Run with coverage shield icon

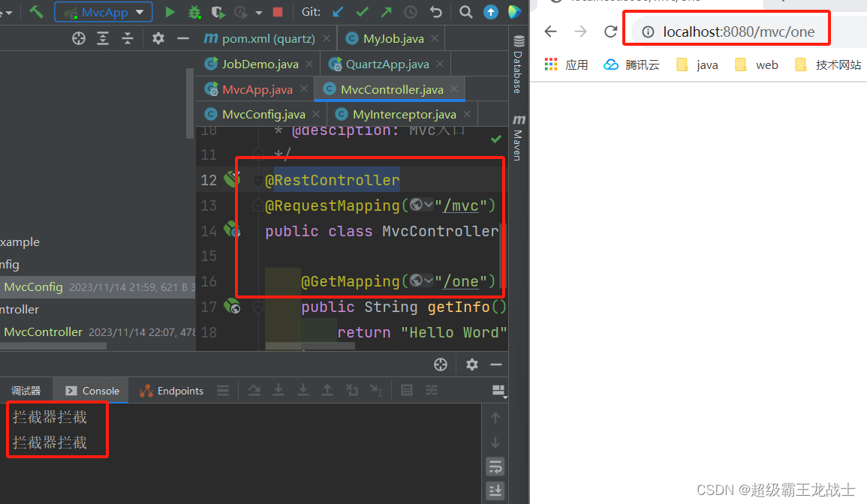pos(217,11)
